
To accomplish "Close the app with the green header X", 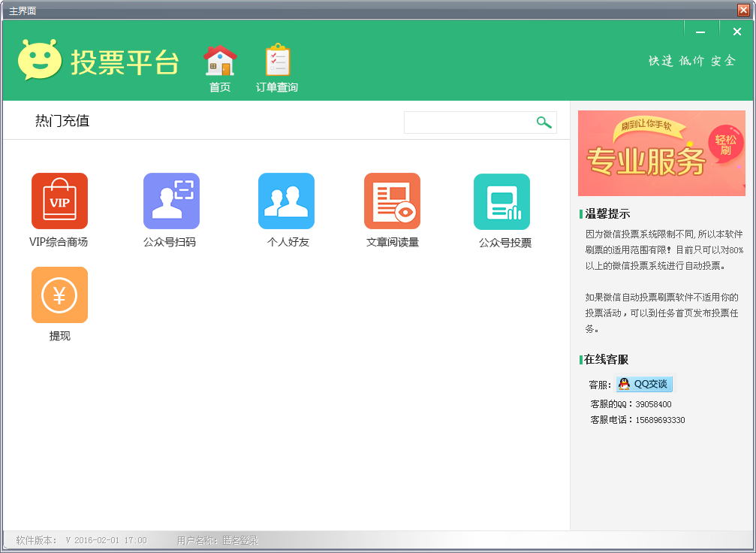I will [737, 32].
